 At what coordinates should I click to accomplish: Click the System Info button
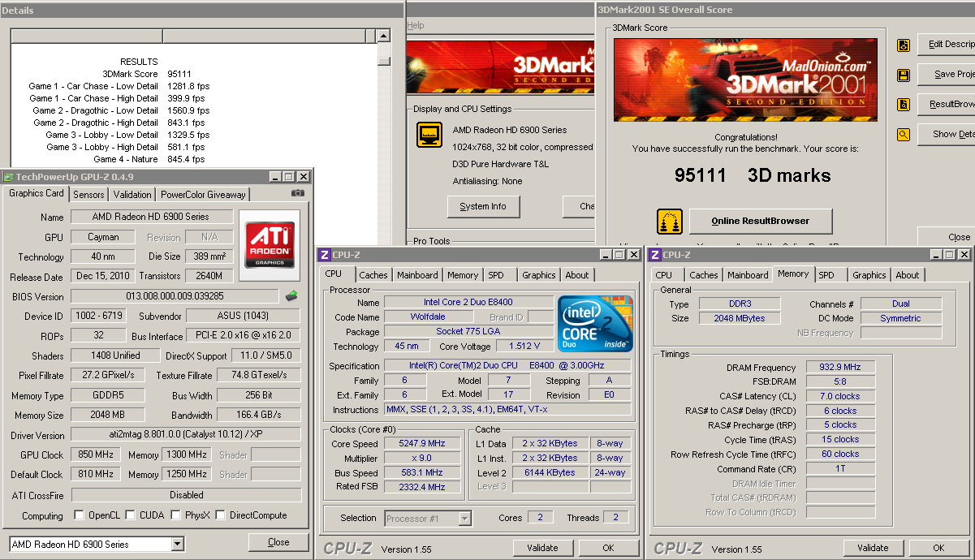tap(483, 206)
